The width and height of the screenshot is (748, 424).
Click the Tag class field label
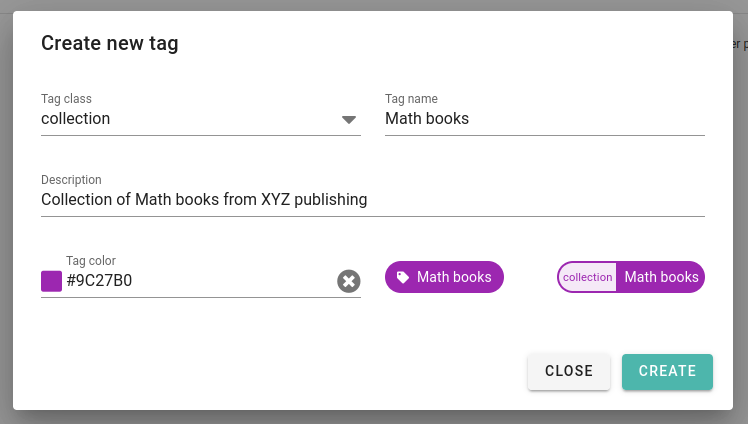66,99
